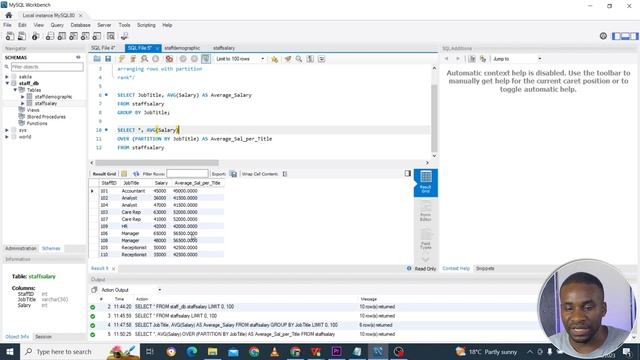Save the current SQL script

tap(108, 59)
